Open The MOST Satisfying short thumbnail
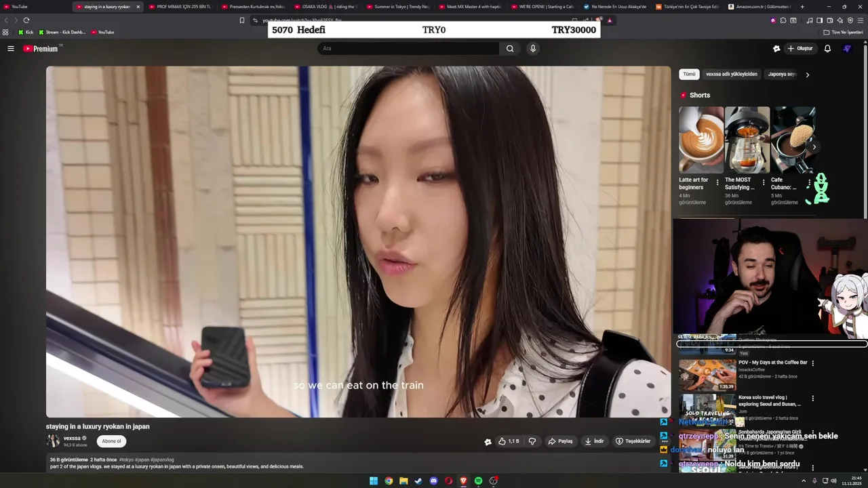Viewport: 868px width, 488px height. coord(747,140)
